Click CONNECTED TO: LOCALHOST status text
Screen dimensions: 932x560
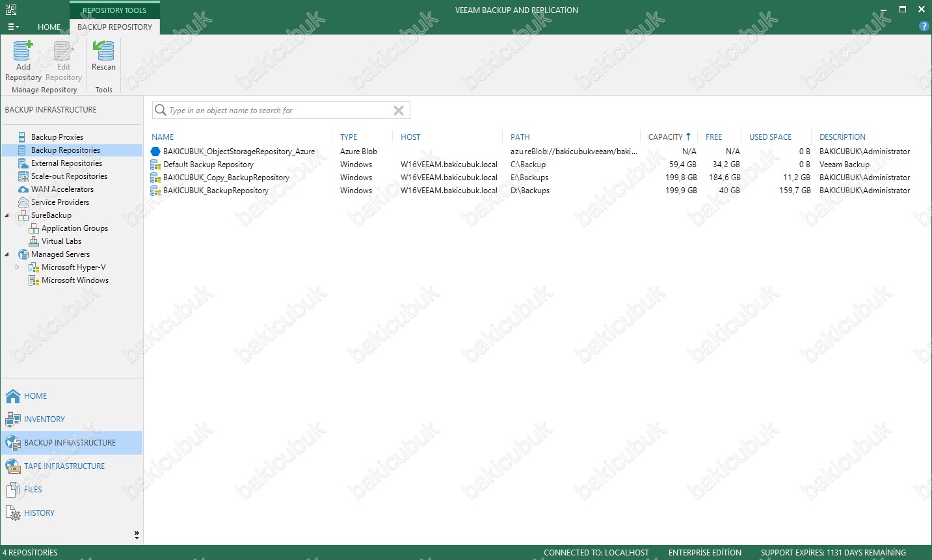click(596, 553)
